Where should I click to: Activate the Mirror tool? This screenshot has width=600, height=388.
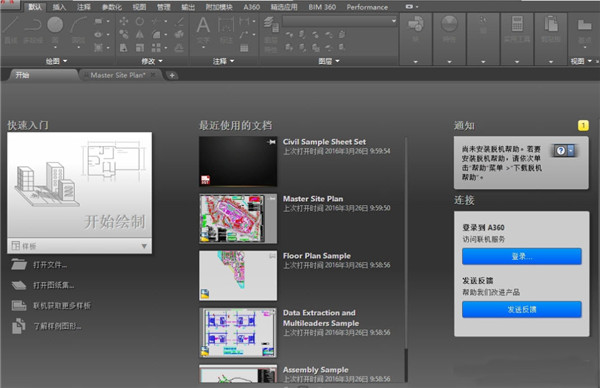click(140, 34)
